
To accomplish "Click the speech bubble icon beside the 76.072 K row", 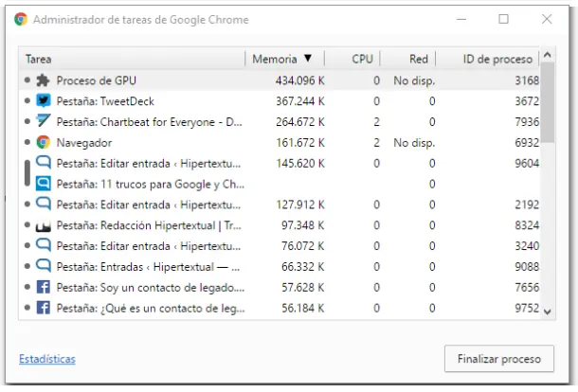I will pos(44,245).
